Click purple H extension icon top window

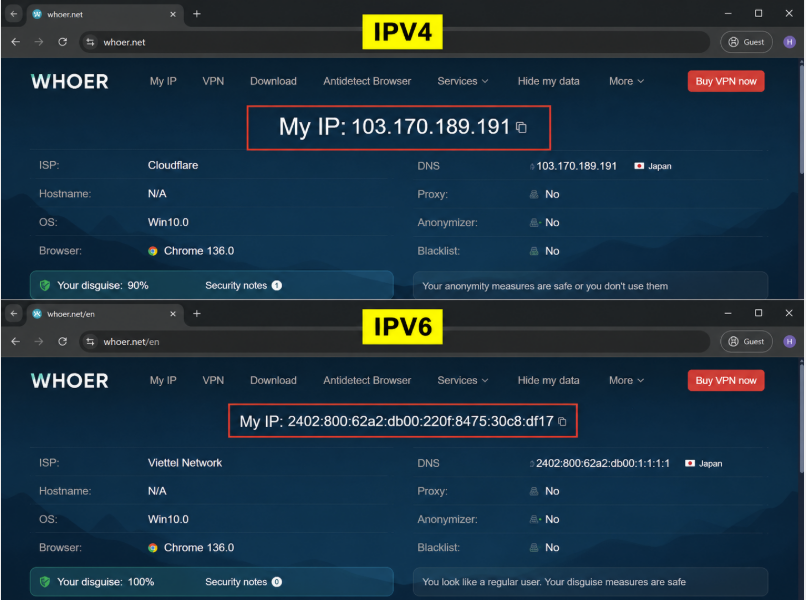(x=790, y=42)
